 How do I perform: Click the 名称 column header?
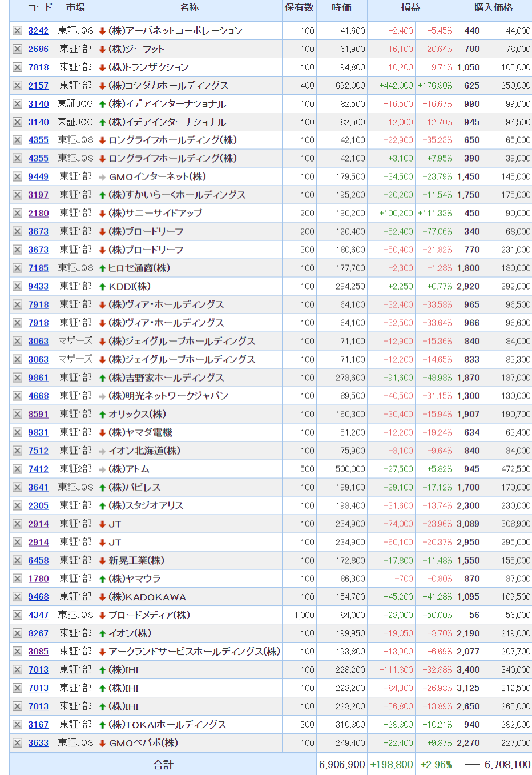(189, 8)
